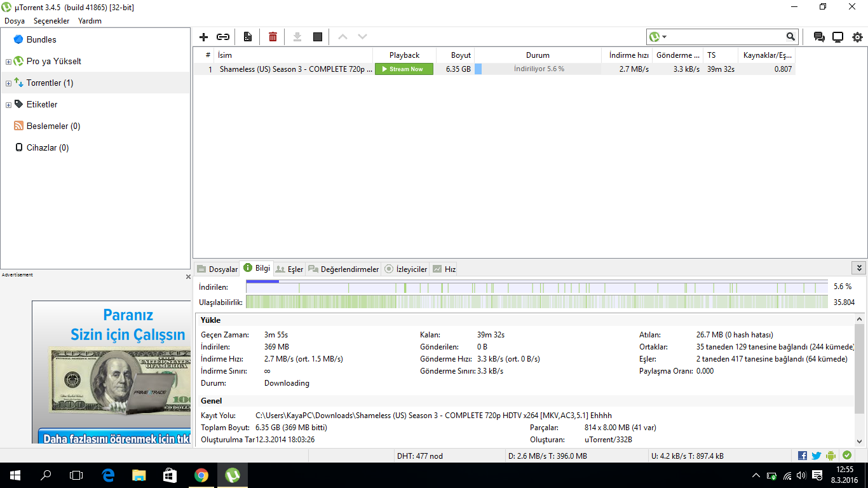This screenshot has width=868, height=488.
Task: Click the Facebook icon in the status bar
Action: [803, 456]
